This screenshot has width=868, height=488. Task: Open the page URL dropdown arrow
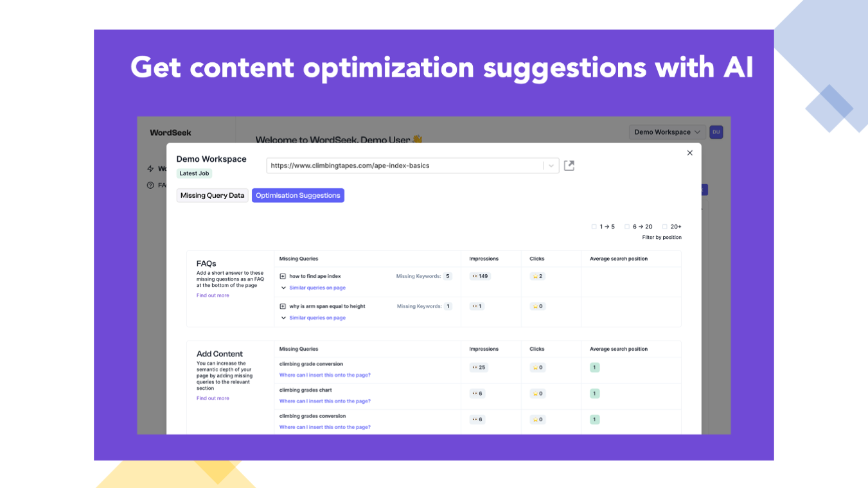tap(551, 166)
